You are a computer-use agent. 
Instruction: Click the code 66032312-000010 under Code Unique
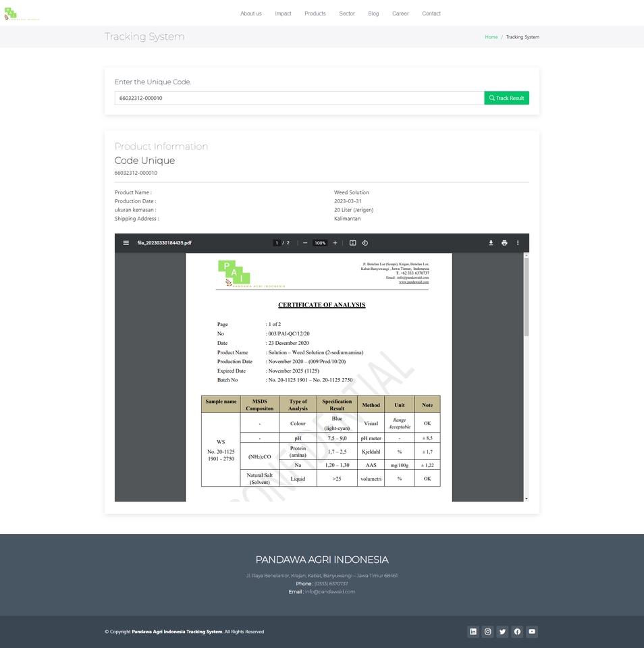[x=136, y=173]
